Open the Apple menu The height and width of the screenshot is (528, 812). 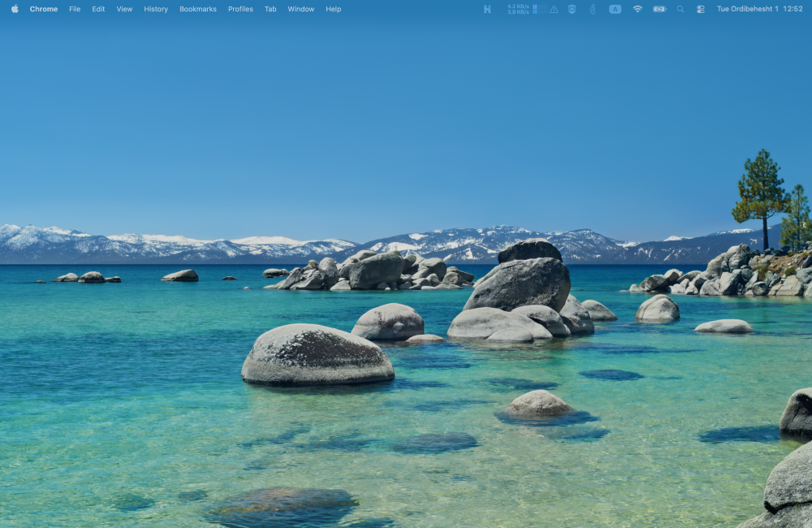(x=15, y=9)
